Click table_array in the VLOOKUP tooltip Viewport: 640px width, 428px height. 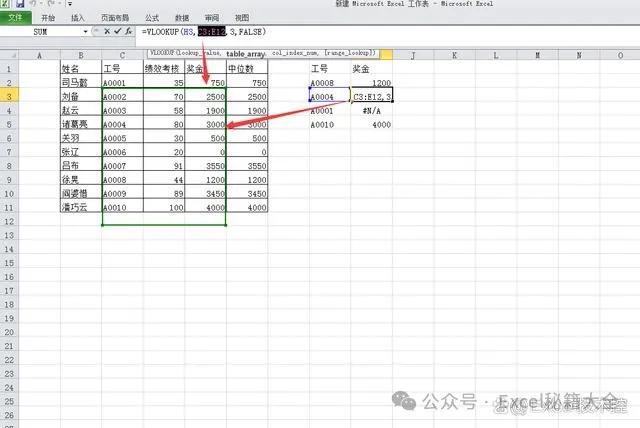(x=245, y=54)
